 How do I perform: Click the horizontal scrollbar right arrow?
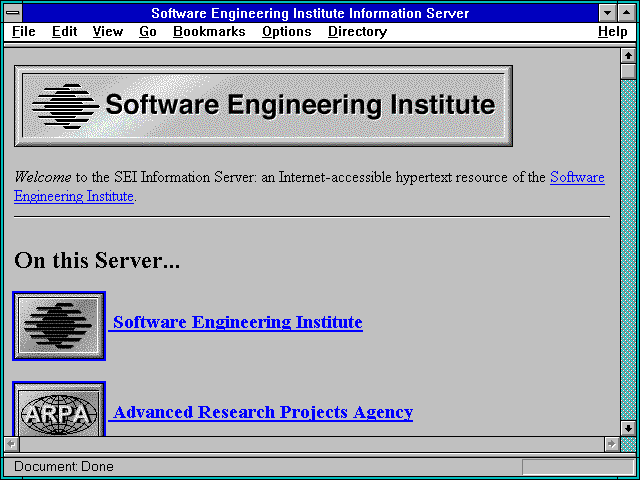611,444
